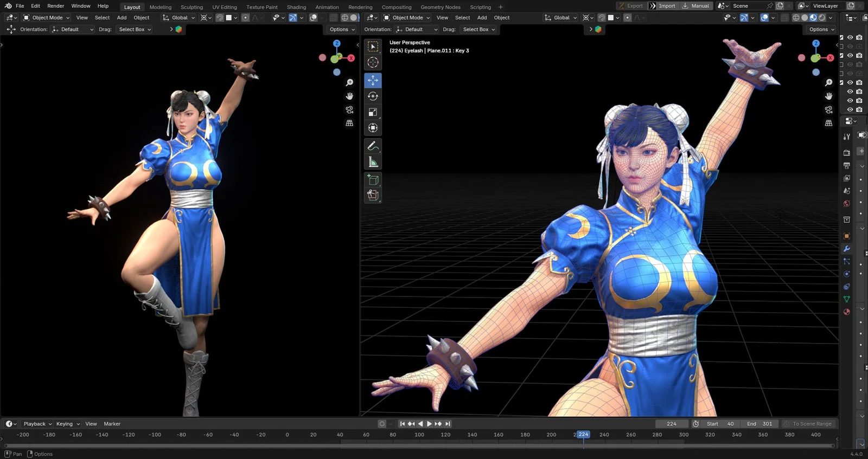This screenshot has height=459, width=868.
Task: Open Global orientation dropdown in right viewport
Action: pos(560,17)
